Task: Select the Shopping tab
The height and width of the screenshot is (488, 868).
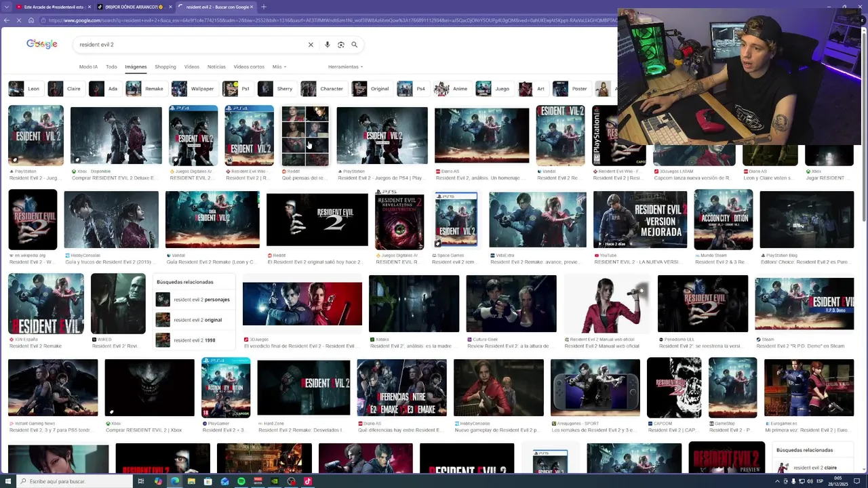Action: pos(165,67)
